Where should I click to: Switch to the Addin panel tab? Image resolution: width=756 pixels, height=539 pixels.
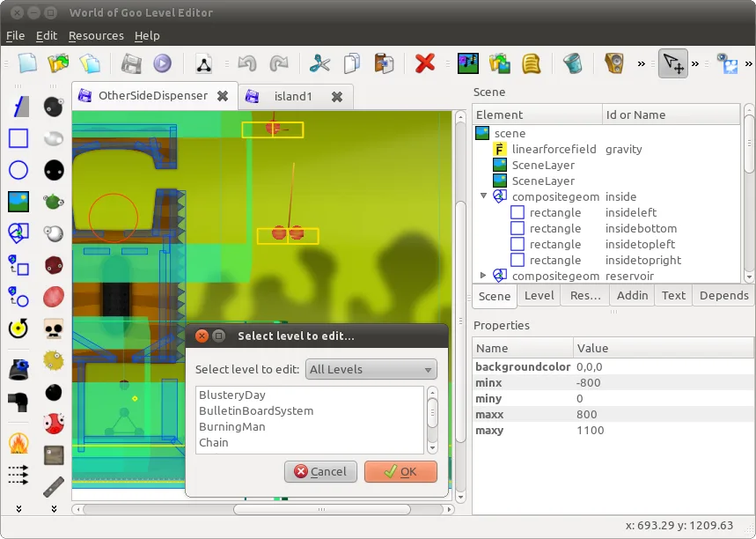pyautogui.click(x=632, y=295)
